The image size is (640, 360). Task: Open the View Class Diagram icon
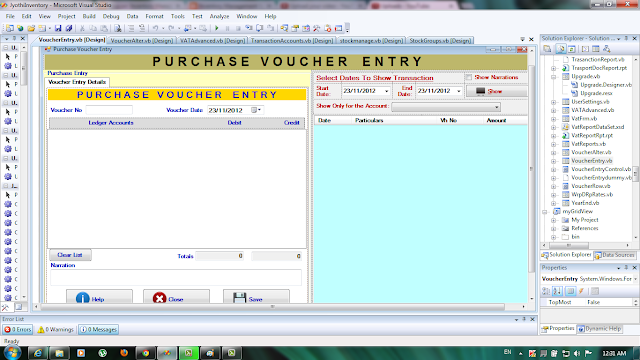click(x=607, y=49)
